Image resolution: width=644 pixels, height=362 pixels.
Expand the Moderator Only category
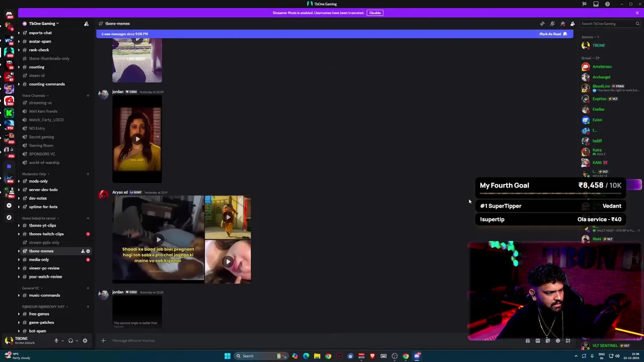[35, 174]
